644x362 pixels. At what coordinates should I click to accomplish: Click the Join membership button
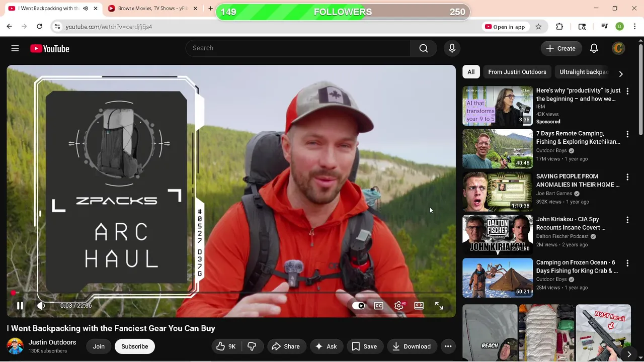pyautogui.click(x=99, y=346)
